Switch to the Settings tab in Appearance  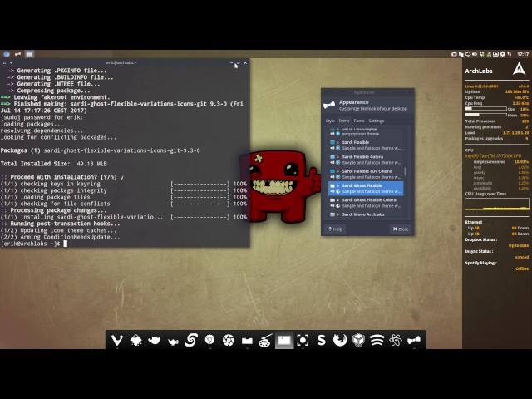pyautogui.click(x=377, y=121)
